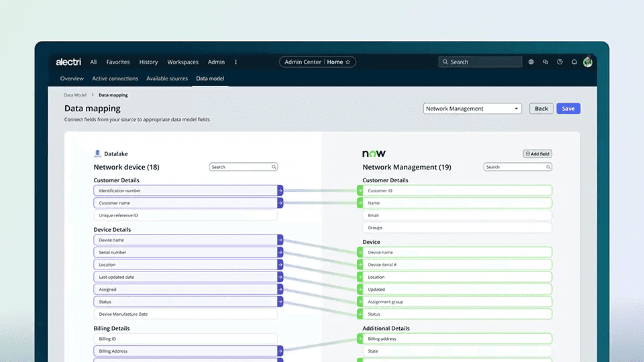Click the globe icon in top bar
Viewport: 644px width, 362px height.
[x=531, y=62]
